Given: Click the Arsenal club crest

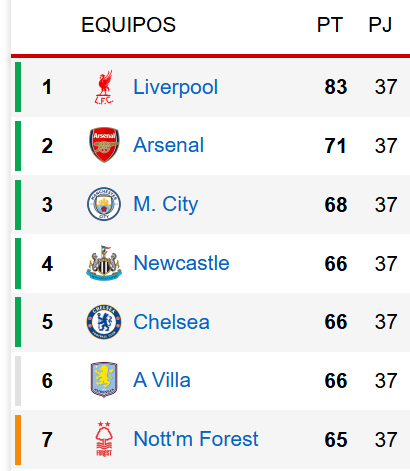Looking at the screenshot, I should [104, 145].
